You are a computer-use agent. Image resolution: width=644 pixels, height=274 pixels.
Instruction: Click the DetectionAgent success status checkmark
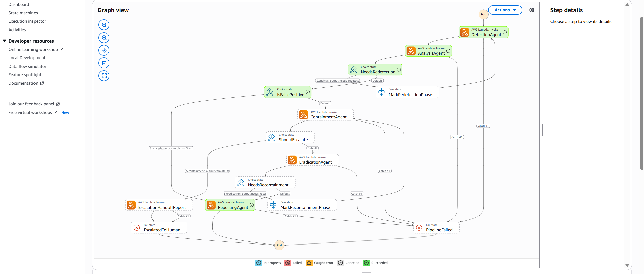point(505,32)
